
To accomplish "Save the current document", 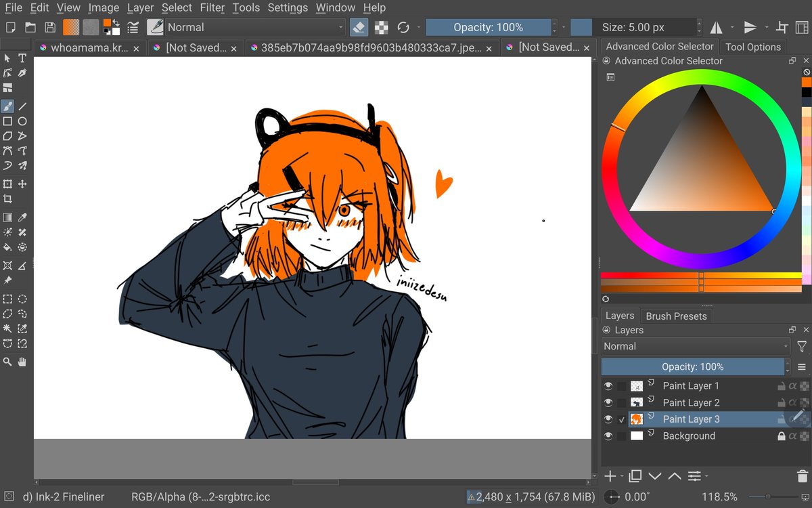I will [50, 27].
